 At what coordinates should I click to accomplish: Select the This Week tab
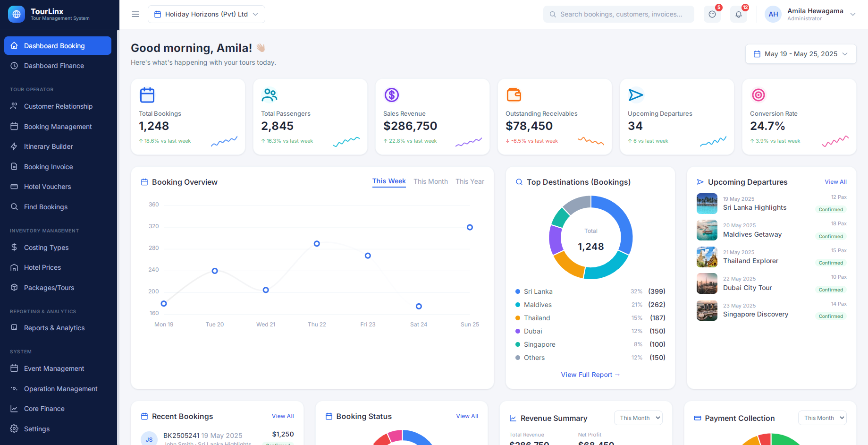(389, 181)
